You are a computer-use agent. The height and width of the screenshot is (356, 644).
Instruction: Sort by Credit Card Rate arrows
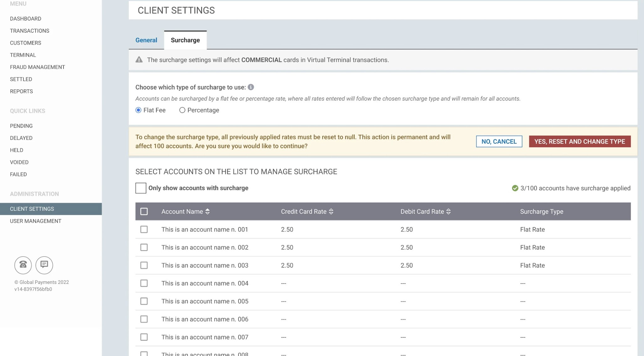click(331, 212)
